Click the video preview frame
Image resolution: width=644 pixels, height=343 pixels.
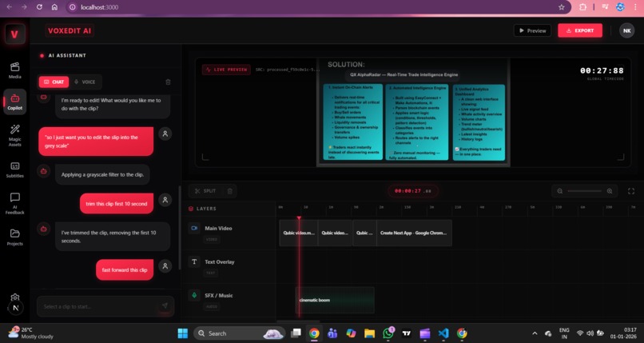413,113
